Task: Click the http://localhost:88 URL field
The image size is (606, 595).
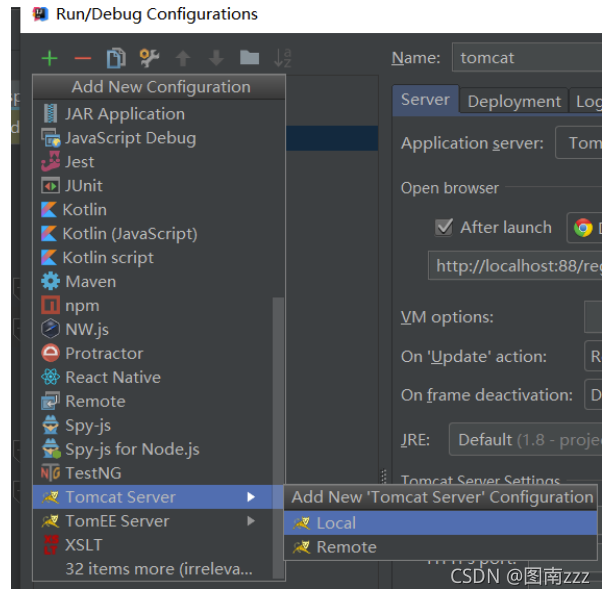Action: 515,266
